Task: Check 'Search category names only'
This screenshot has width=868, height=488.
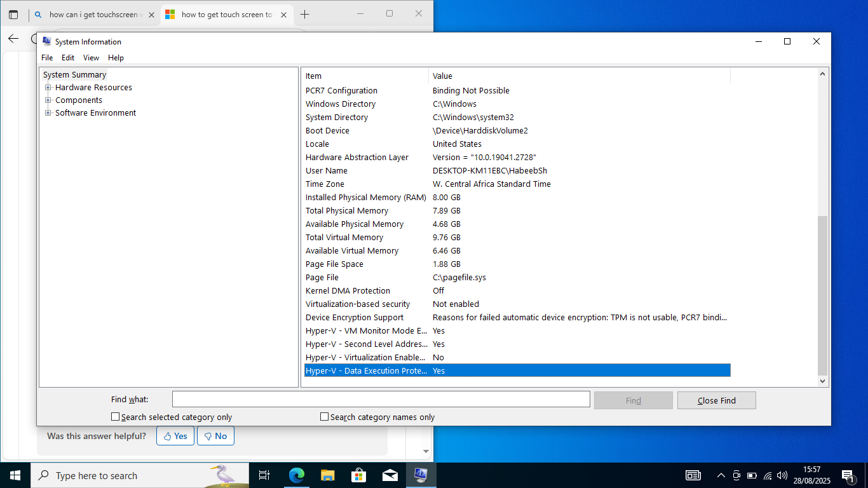Action: (x=323, y=416)
